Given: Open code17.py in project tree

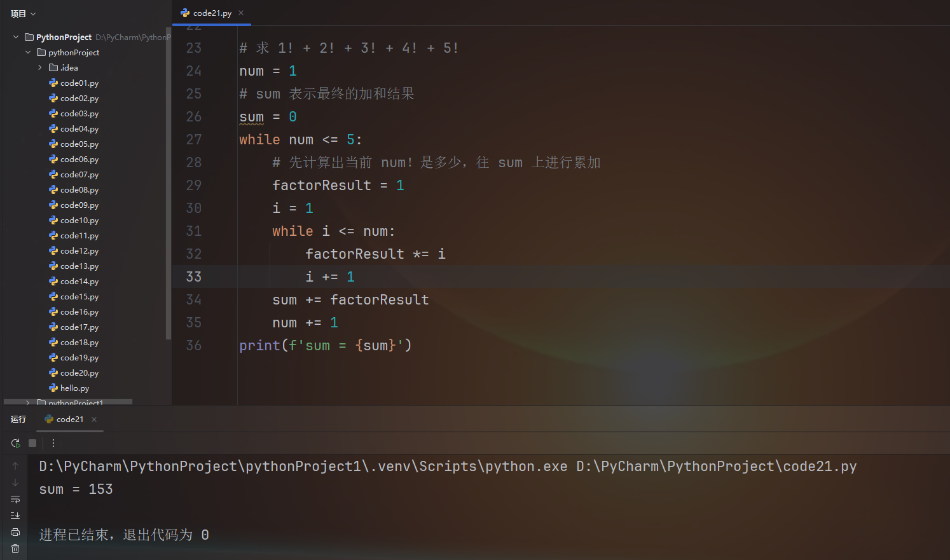Looking at the screenshot, I should click(74, 327).
